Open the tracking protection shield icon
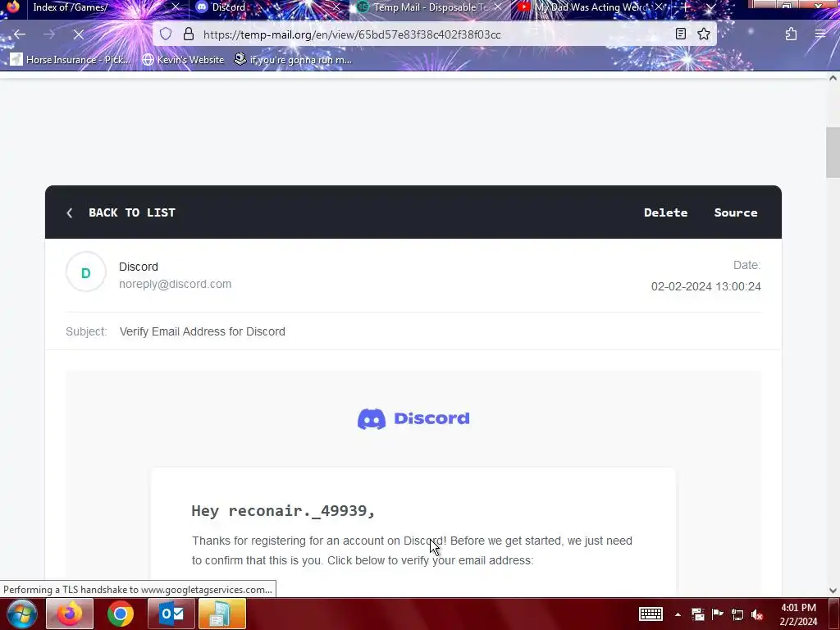Screen dimensions: 840x630 [x=166, y=34]
